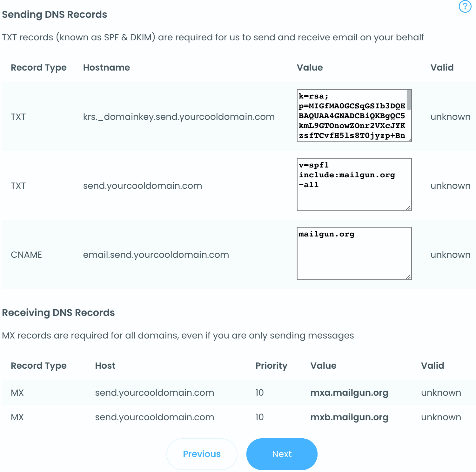Click the Previous button
This screenshot has width=476, height=472.
tap(202, 454)
